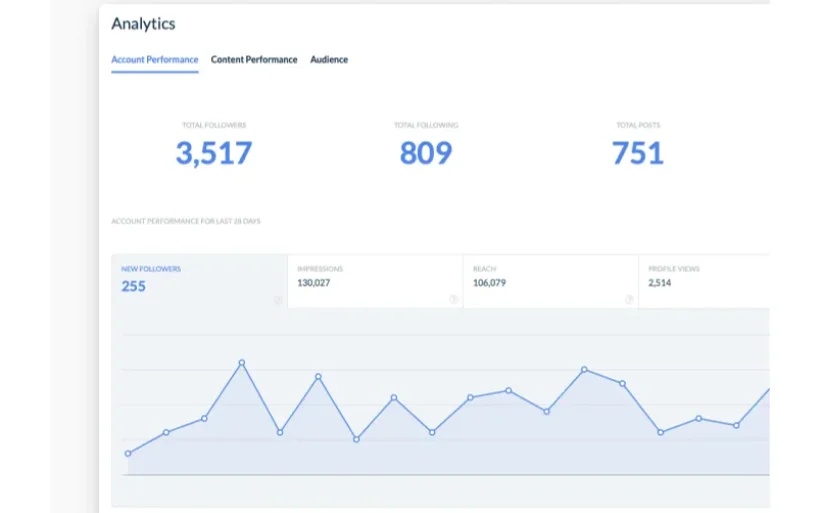
Task: Click the Total Followers count 3,517
Action: click(x=214, y=153)
